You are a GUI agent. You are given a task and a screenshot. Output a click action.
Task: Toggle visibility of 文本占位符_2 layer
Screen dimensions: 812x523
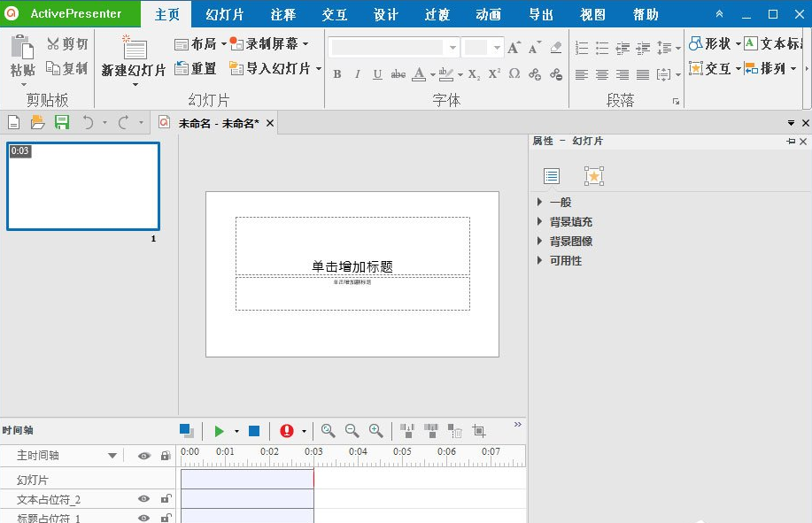click(x=143, y=498)
